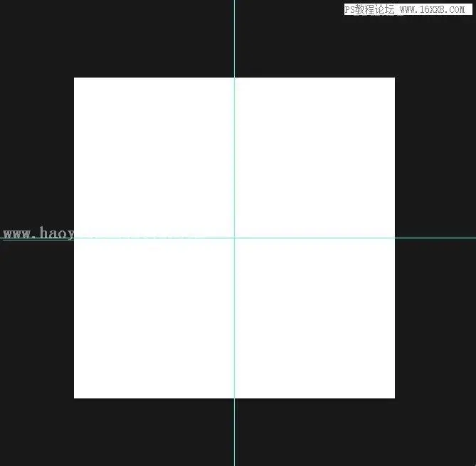Viewport: 476px width, 466px height.
Task: Click the guides' intersection at canvas center
Action: click(234, 238)
